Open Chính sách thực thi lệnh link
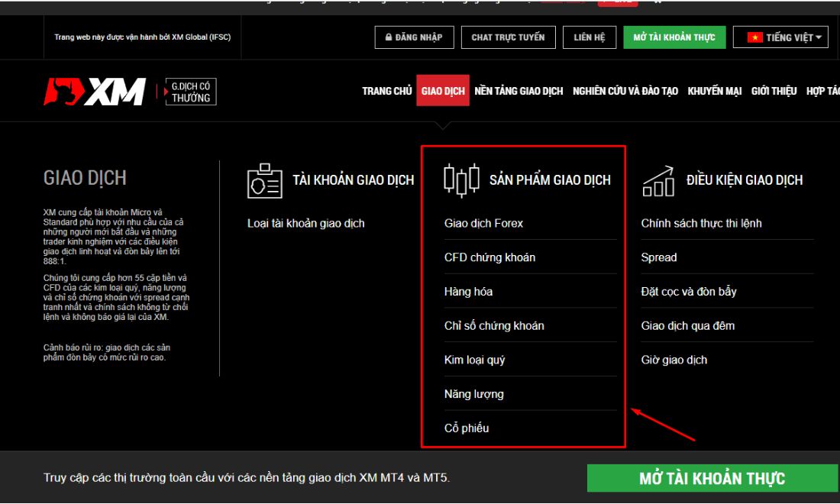Image resolution: width=840 pixels, height=504 pixels. (701, 223)
